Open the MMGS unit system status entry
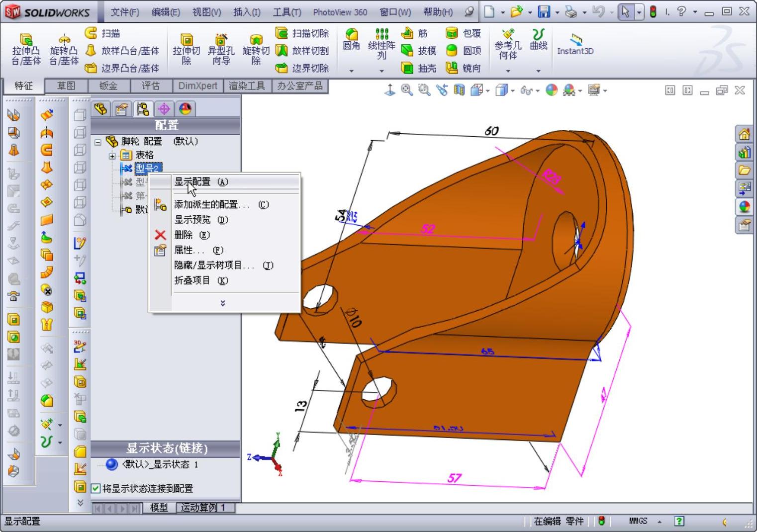 click(638, 521)
